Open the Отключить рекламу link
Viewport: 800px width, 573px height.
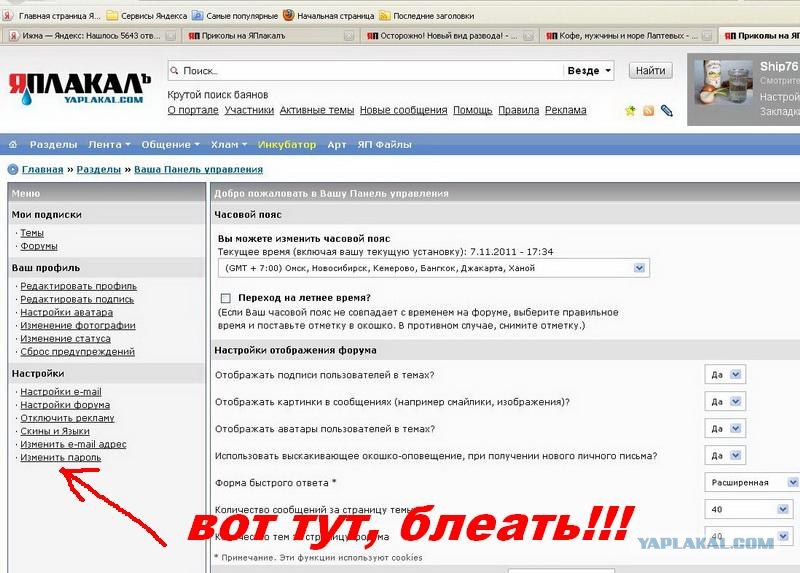[x=67, y=418]
